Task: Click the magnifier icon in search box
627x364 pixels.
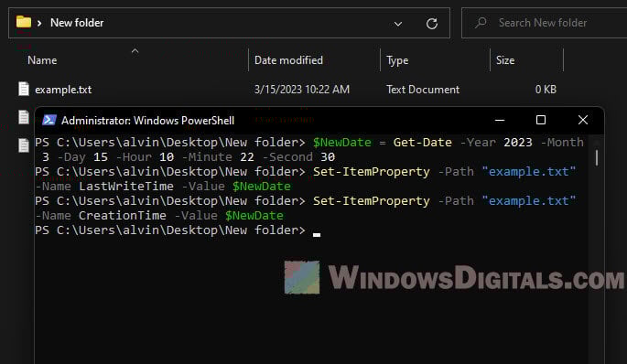Action: [481, 22]
